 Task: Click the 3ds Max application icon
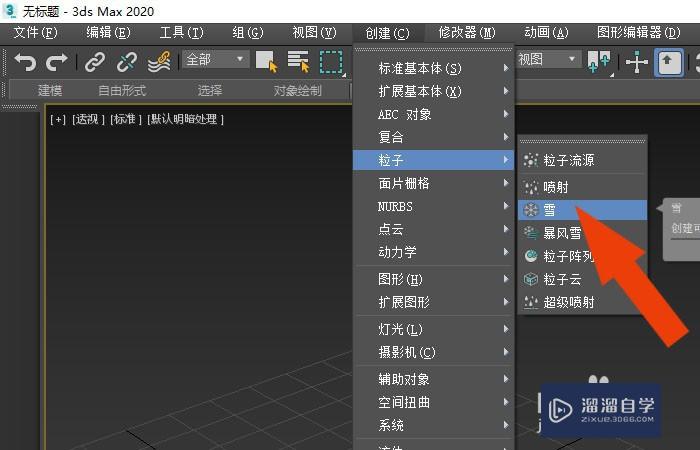[x=9, y=11]
